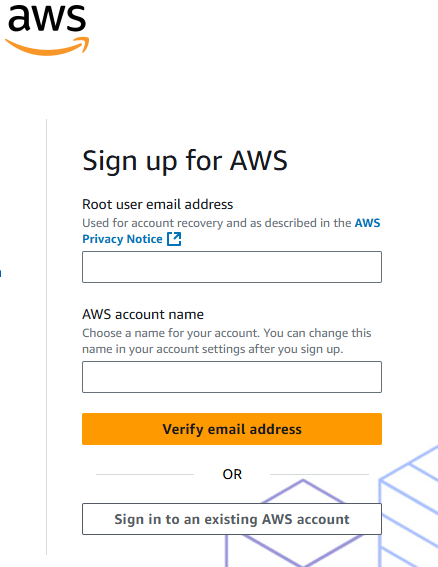The width and height of the screenshot is (438, 567).
Task: Click the divider line right of OR
Action: click(x=319, y=474)
